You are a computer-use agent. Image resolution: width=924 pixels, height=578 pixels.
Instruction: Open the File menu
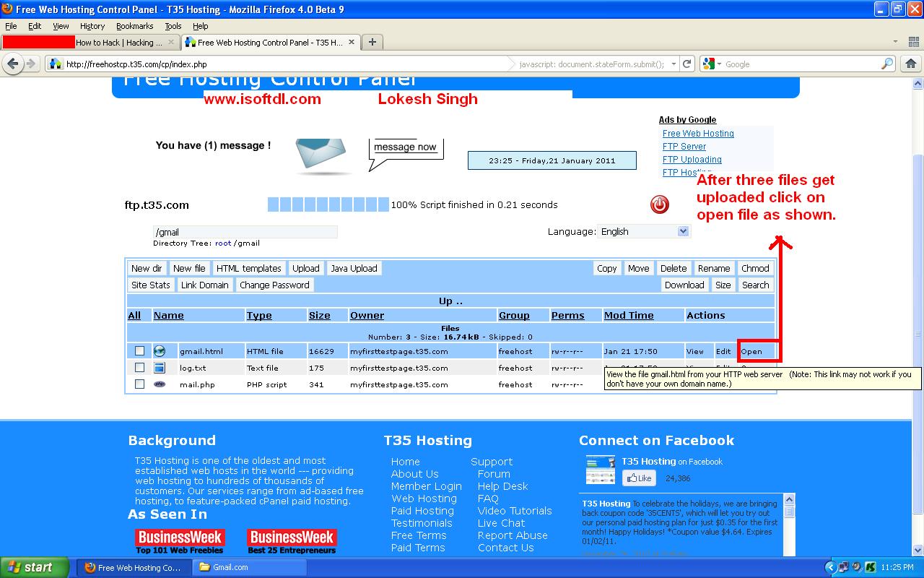coord(11,26)
